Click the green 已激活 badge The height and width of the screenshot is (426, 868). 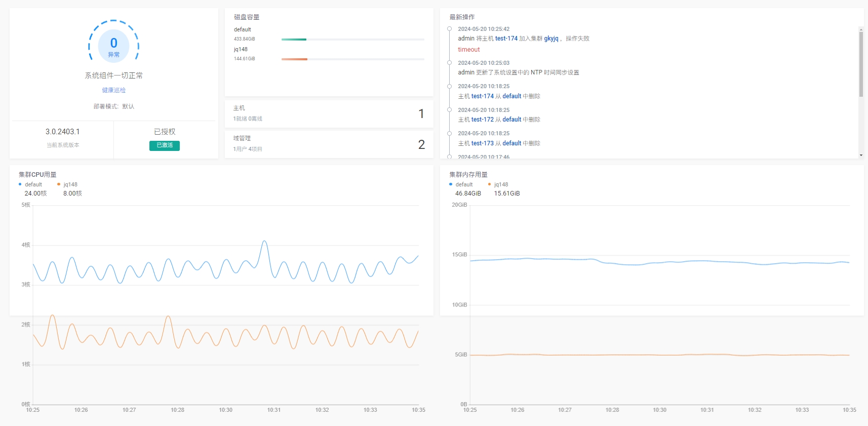(164, 145)
